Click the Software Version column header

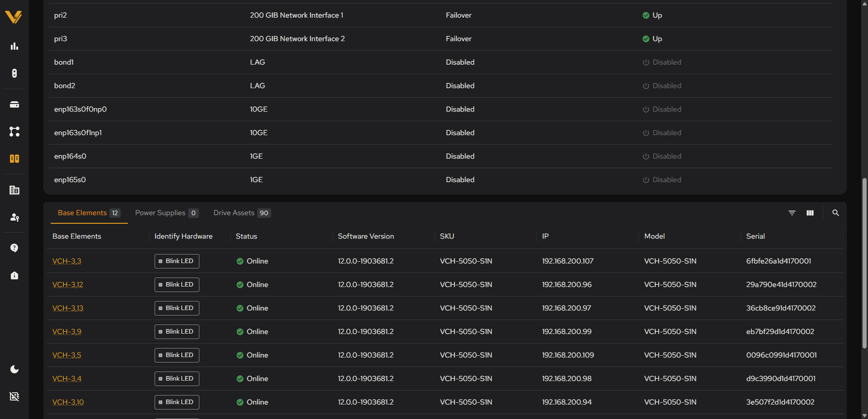pyautogui.click(x=366, y=236)
